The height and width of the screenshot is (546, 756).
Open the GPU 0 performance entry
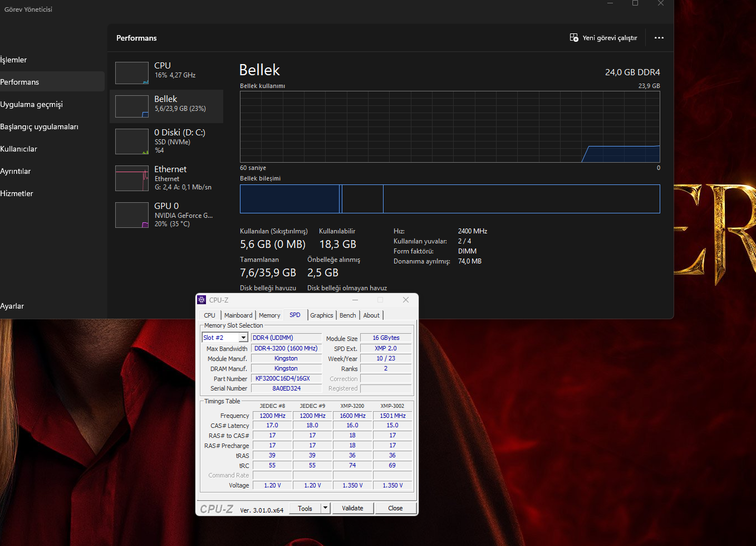(x=166, y=214)
